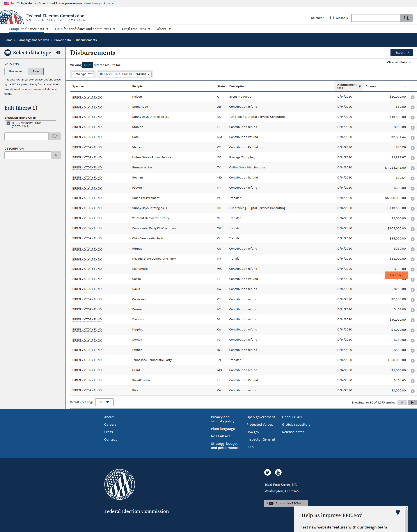The height and width of the screenshot is (532, 417).
Task: Collapse the Select data type panel arrow
Action: pos(58,52)
